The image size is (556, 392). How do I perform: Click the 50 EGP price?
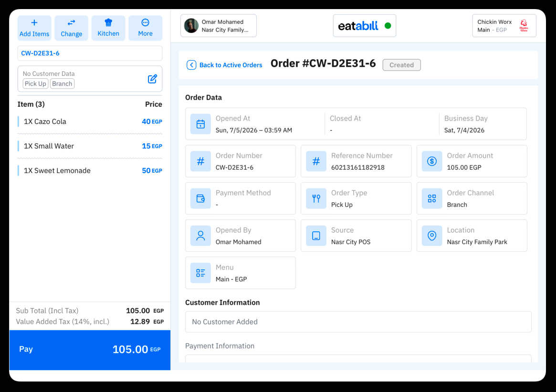152,170
